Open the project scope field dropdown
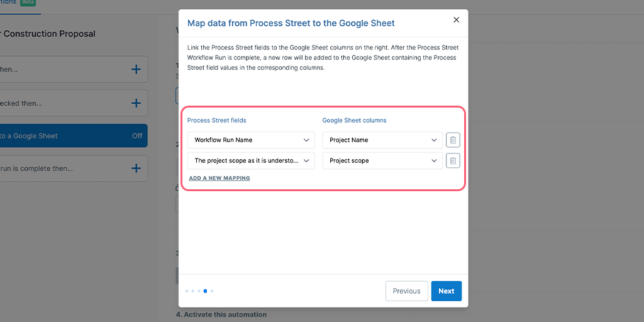This screenshot has width=644, height=322. point(251,161)
